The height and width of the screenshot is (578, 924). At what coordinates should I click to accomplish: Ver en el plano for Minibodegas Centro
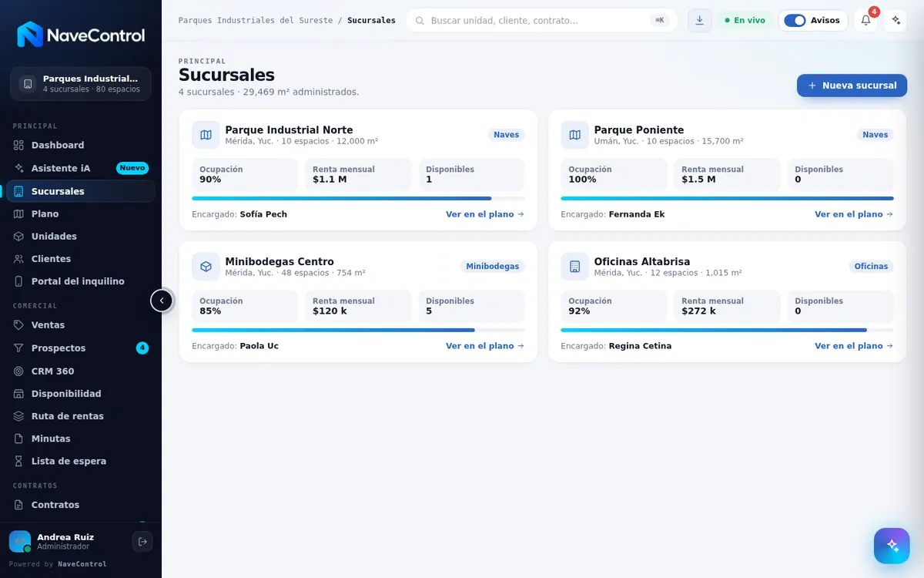485,346
